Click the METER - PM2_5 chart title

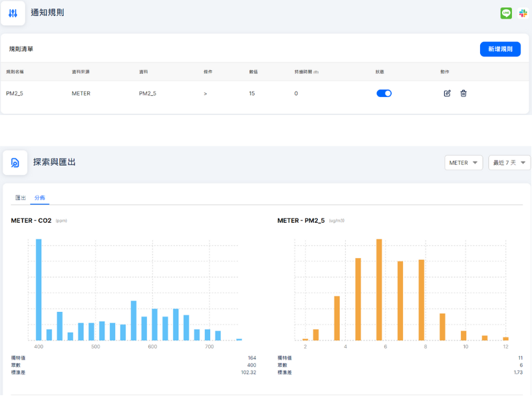click(301, 221)
